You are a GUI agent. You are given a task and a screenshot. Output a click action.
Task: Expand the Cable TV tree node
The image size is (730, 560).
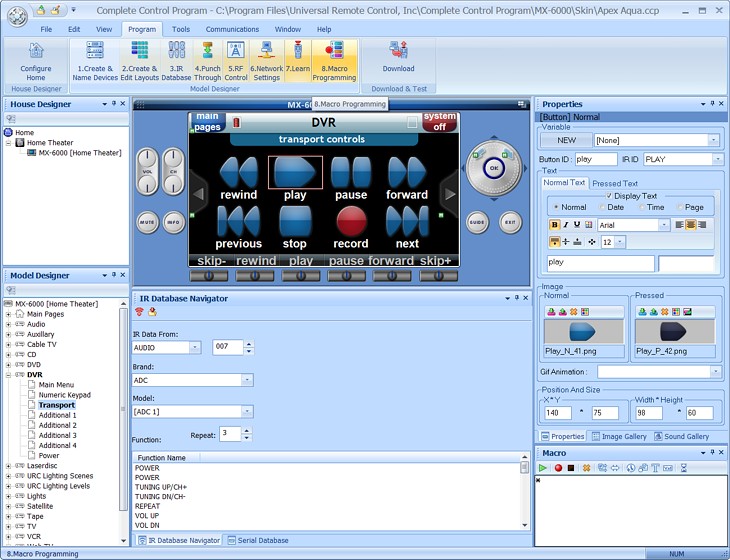[8, 344]
